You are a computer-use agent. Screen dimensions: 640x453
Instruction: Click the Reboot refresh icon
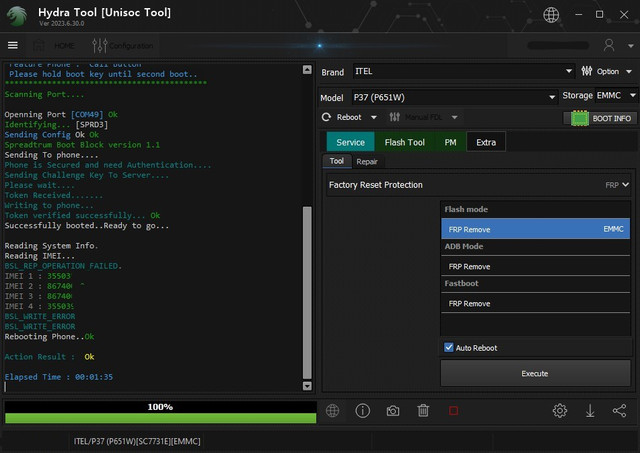[326, 118]
